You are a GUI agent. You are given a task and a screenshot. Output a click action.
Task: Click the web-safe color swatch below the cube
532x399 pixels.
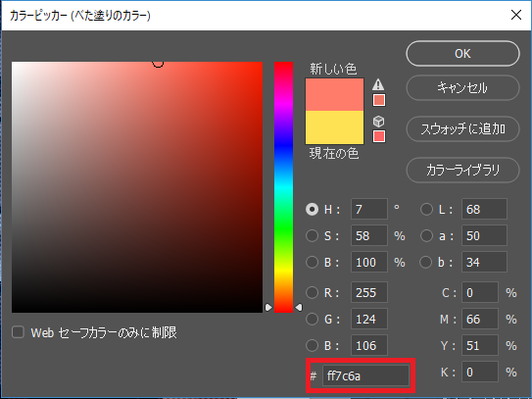click(x=379, y=136)
